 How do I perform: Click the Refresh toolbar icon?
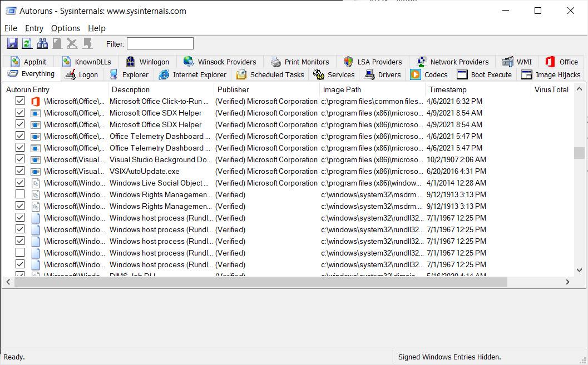(27, 43)
